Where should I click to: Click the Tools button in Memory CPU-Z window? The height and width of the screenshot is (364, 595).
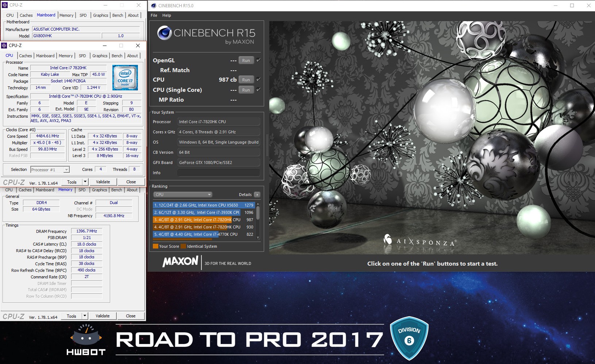72,316
